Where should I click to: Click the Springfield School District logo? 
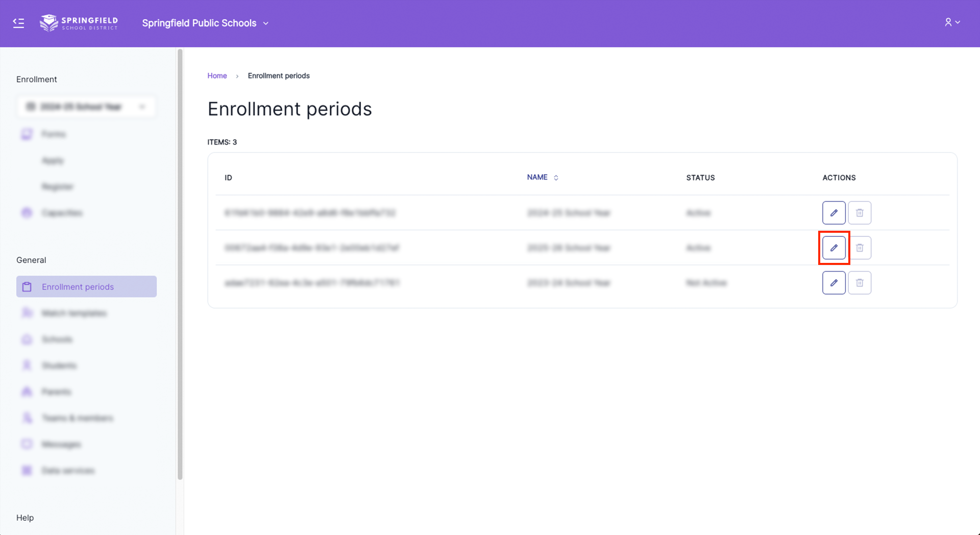click(79, 23)
